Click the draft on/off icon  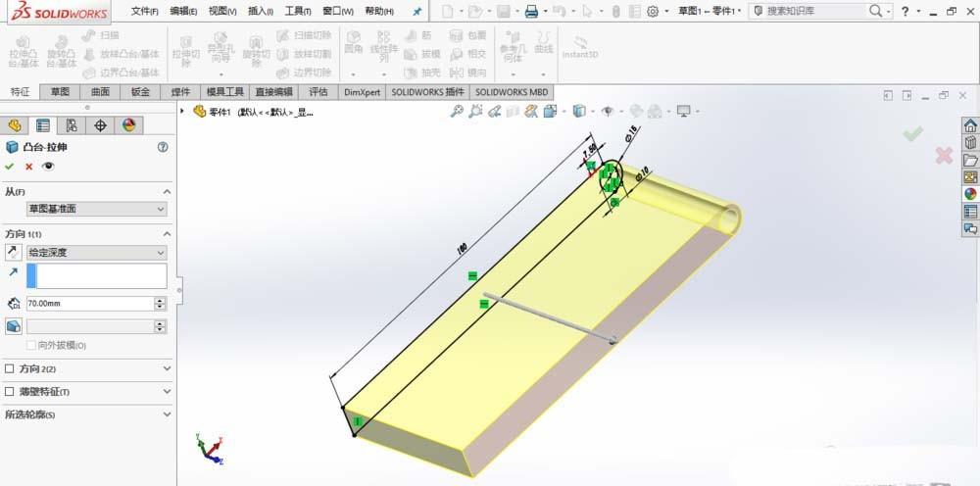pyautogui.click(x=13, y=326)
